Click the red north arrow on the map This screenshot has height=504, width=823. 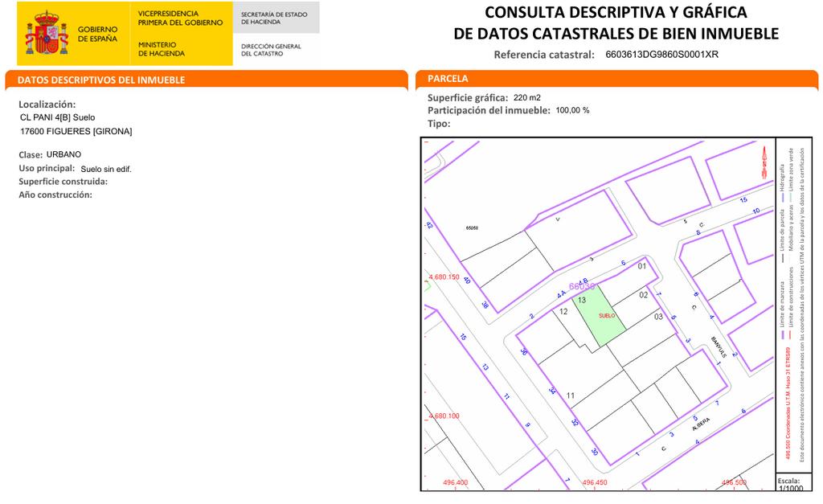tap(762, 162)
